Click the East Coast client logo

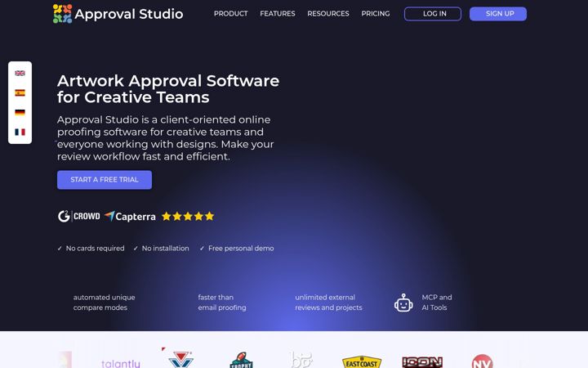[x=362, y=361]
